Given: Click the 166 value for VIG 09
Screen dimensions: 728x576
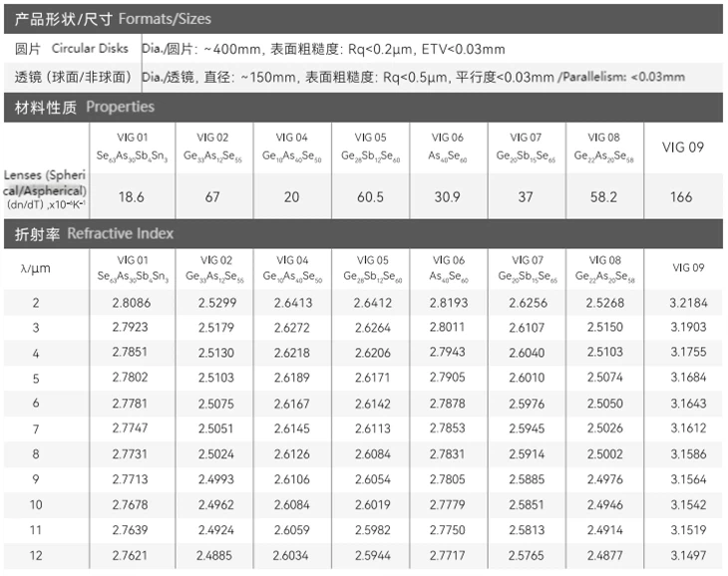Looking at the screenshot, I should pyautogui.click(x=681, y=196).
